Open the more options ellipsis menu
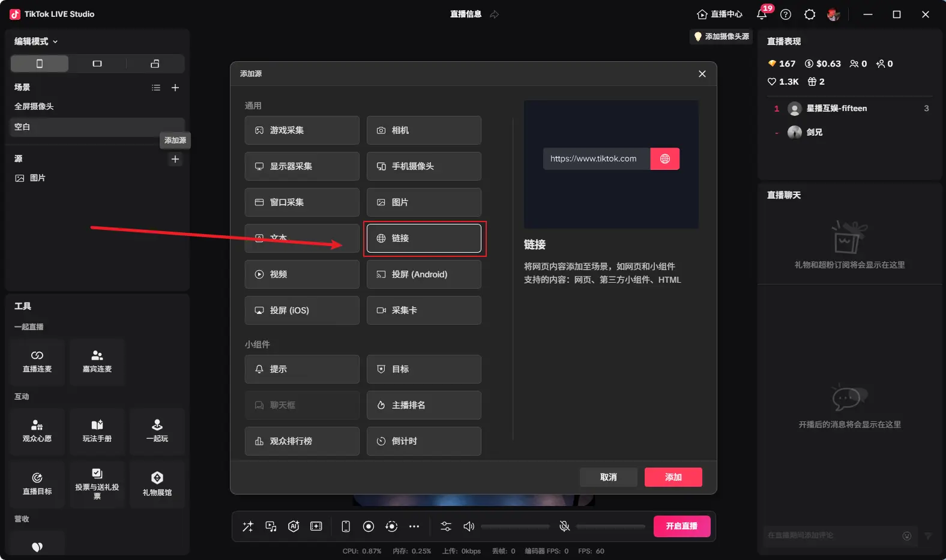946x560 pixels. pyautogui.click(x=414, y=526)
